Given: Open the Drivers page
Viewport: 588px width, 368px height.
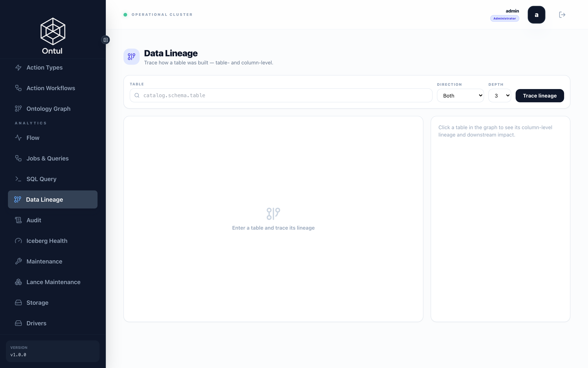Looking at the screenshot, I should [x=53, y=323].
